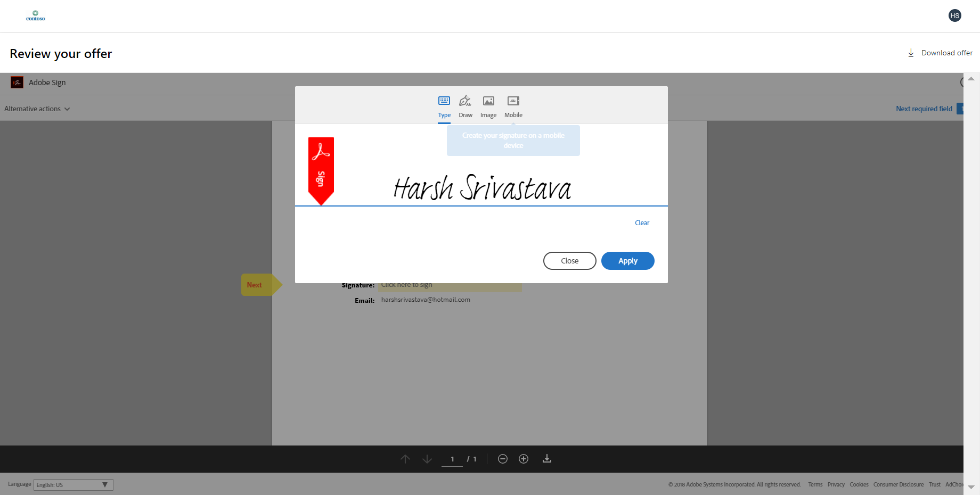The image size is (980, 495).
Task: Zoom out of the offer document
Action: [x=502, y=458]
